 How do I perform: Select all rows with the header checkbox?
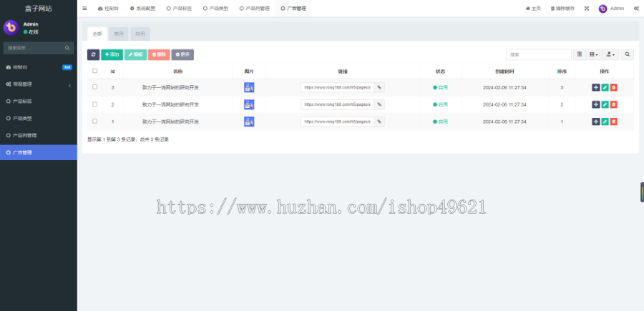95,71
